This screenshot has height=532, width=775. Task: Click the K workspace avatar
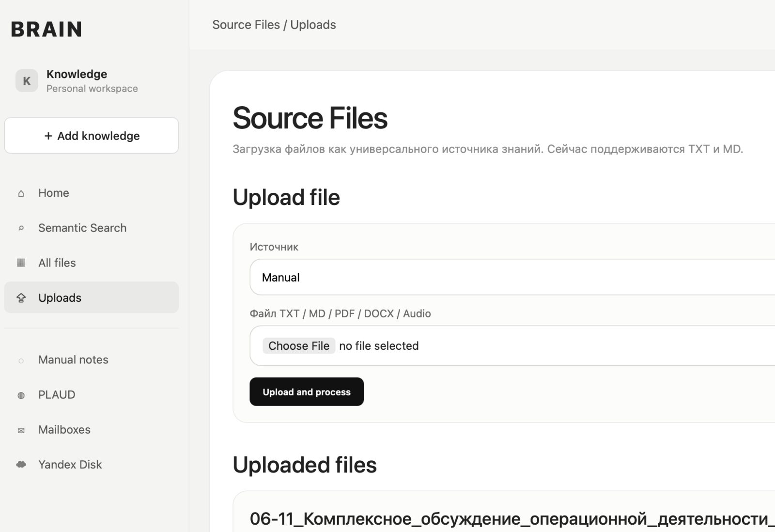(x=27, y=80)
